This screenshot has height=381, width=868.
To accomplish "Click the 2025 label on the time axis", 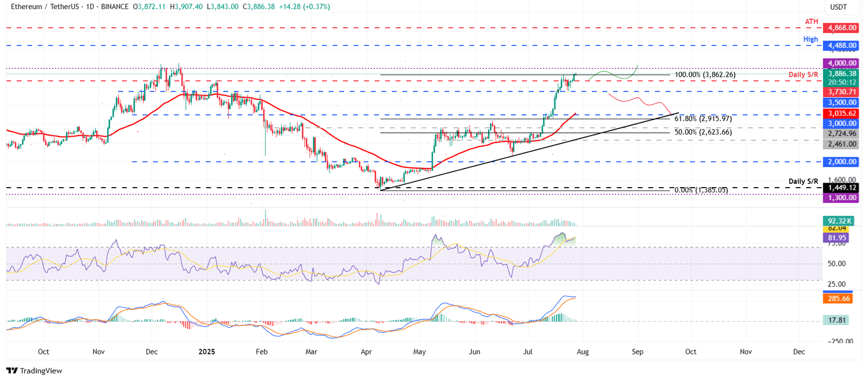I will point(206,352).
